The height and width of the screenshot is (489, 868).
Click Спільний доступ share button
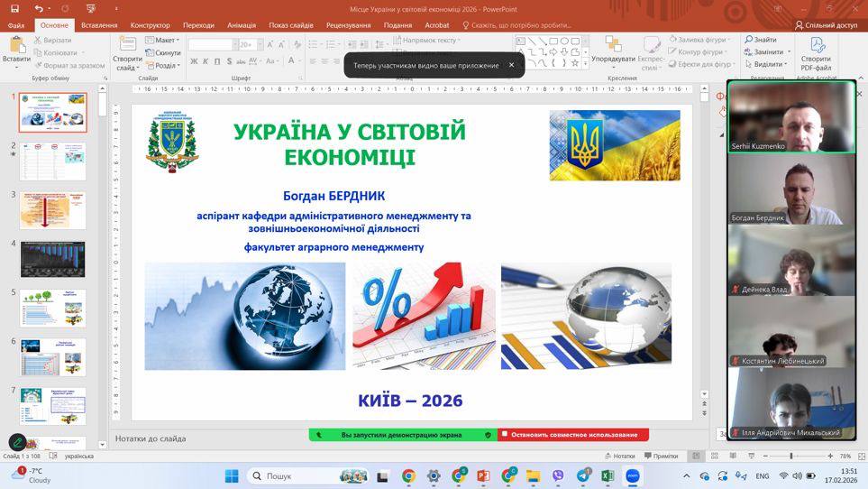(826, 25)
